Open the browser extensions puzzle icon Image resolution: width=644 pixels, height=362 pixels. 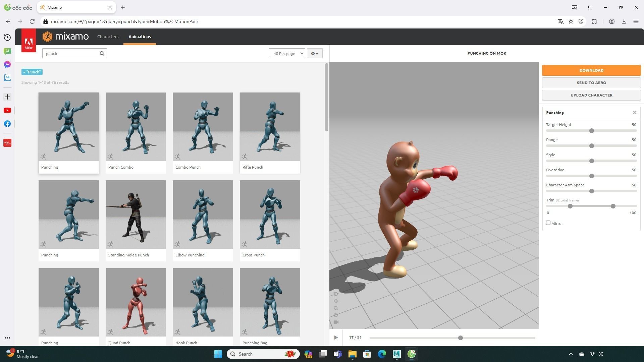coord(594,21)
